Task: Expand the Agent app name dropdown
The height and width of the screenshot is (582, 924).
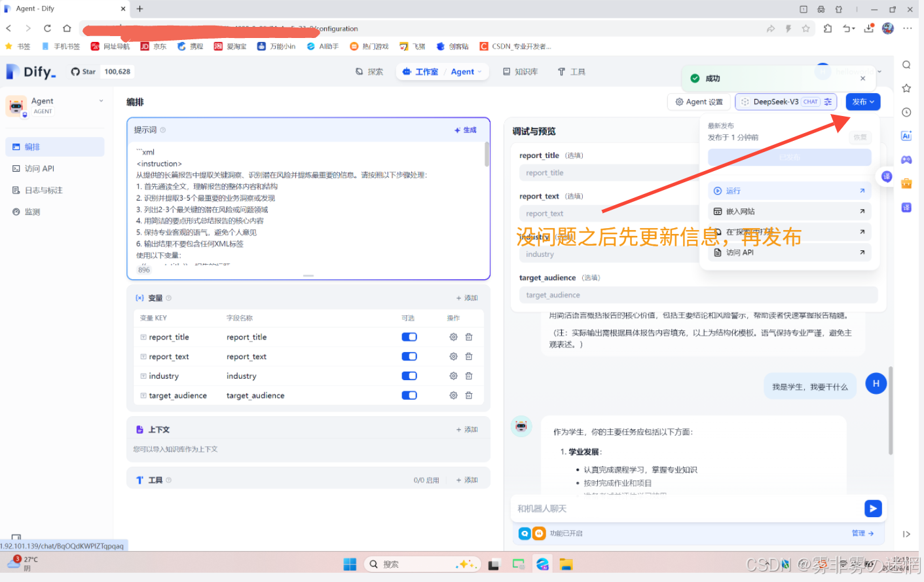Action: pyautogui.click(x=101, y=101)
